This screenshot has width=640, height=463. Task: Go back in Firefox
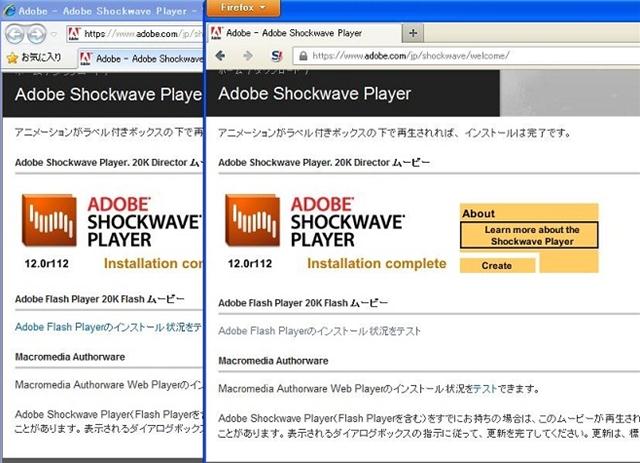(x=220, y=56)
